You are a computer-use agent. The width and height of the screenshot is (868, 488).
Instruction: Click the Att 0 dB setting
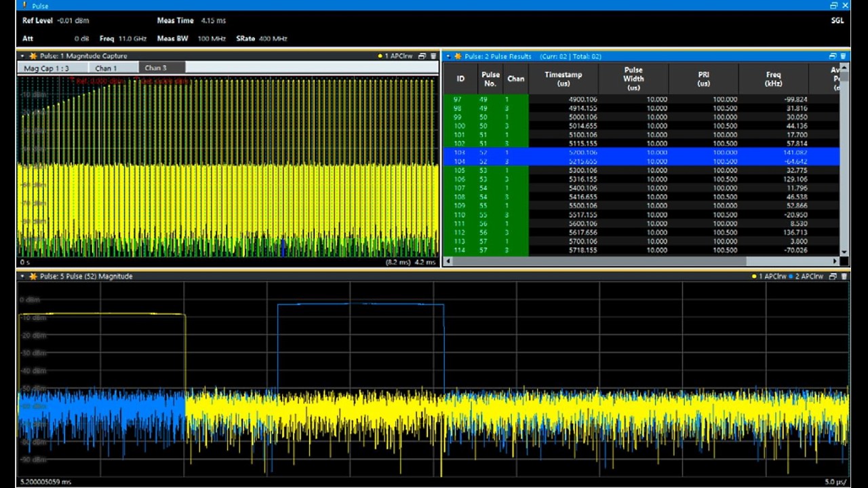pyautogui.click(x=56, y=39)
